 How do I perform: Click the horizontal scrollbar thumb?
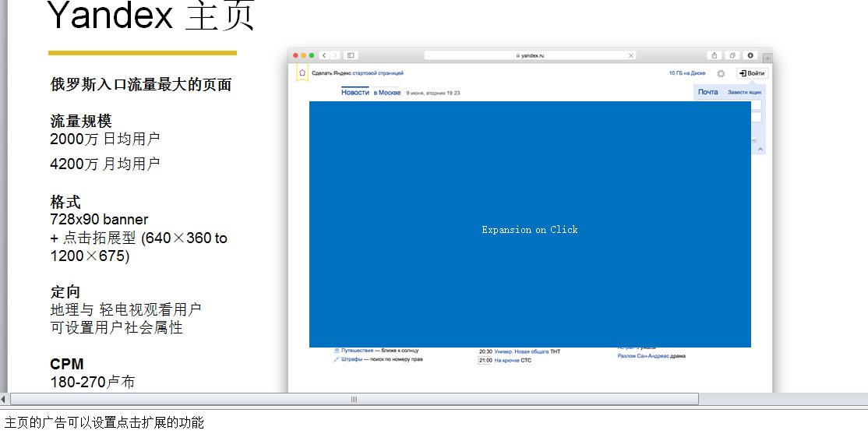tap(355, 399)
